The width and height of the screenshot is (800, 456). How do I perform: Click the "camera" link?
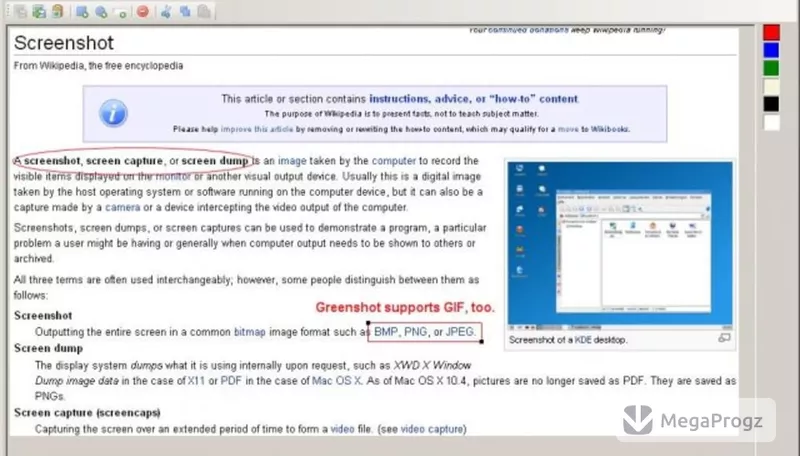(x=122, y=208)
